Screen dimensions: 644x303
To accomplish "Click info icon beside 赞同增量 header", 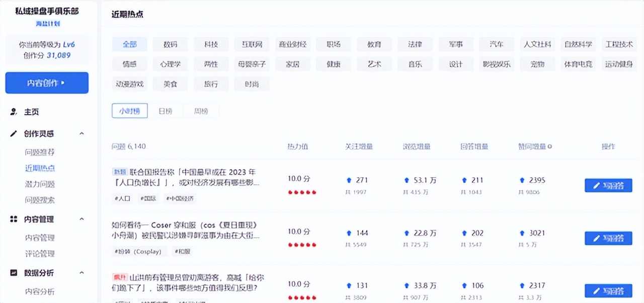I will (x=549, y=147).
